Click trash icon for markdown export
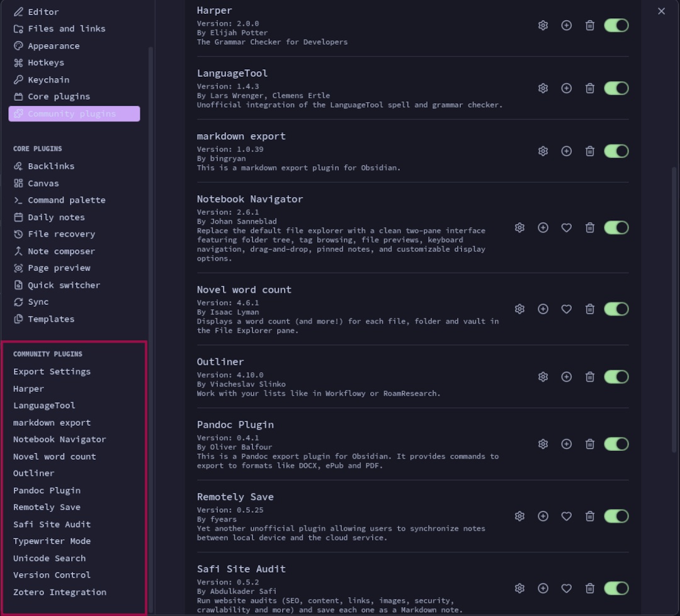 tap(590, 151)
